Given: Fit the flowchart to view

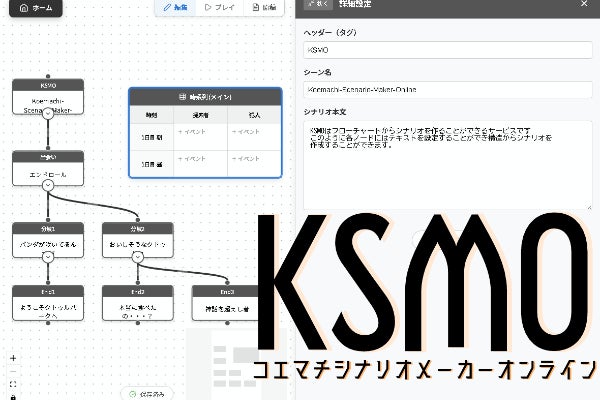Looking at the screenshot, I should coord(13,384).
